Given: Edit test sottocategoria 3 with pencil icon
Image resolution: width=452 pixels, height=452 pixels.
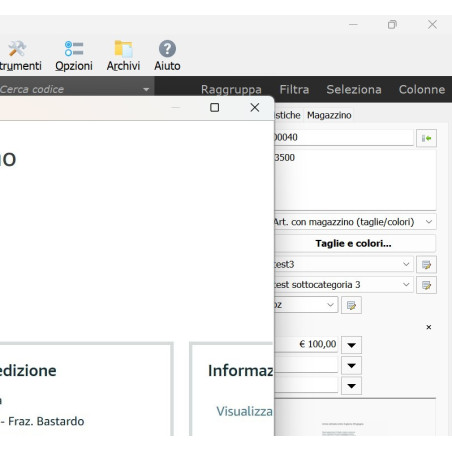Looking at the screenshot, I should [426, 285].
